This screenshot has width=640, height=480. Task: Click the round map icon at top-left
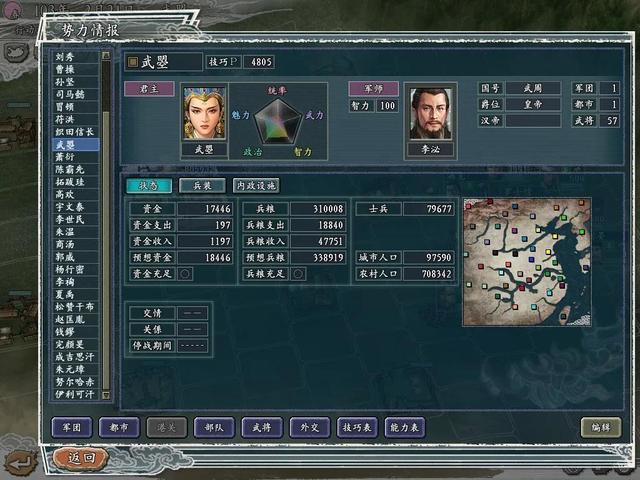[16, 53]
